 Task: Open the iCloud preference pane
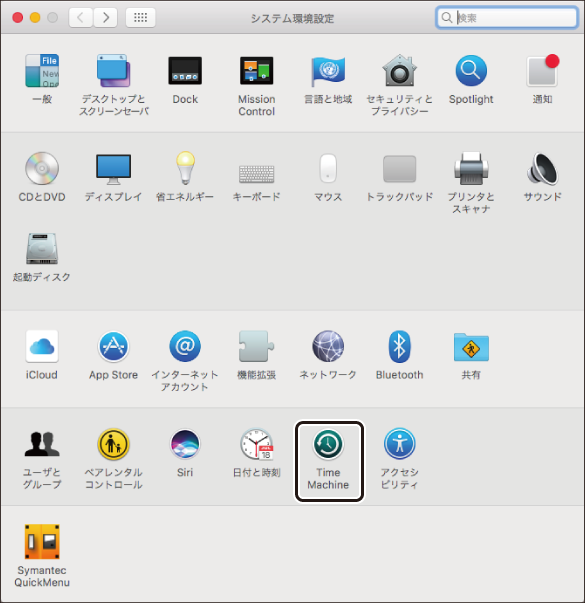click(42, 346)
